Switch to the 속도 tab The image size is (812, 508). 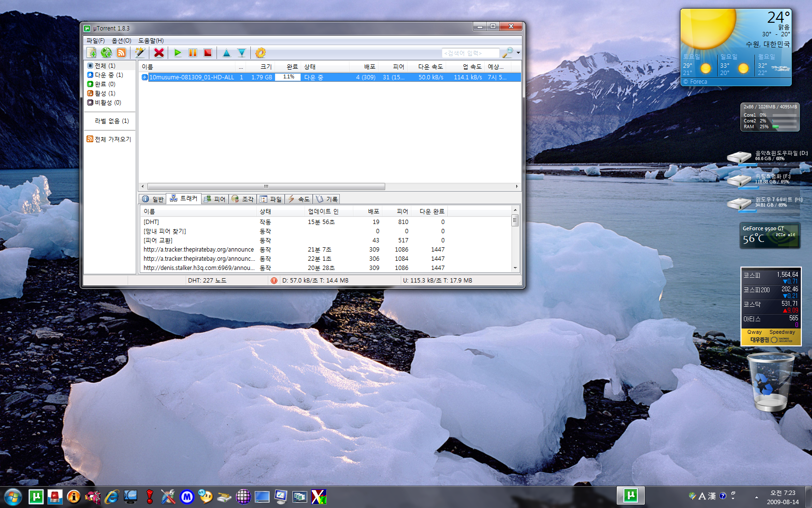299,199
